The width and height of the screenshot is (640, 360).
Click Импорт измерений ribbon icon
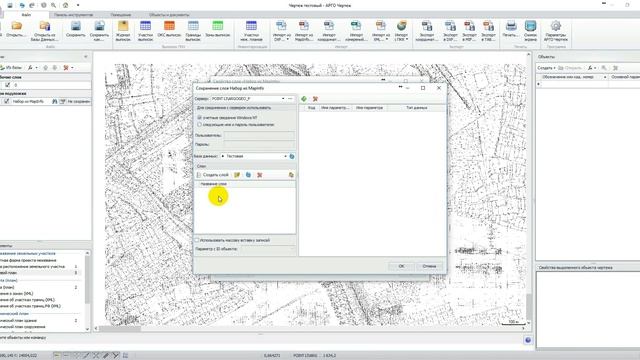[x=356, y=26]
